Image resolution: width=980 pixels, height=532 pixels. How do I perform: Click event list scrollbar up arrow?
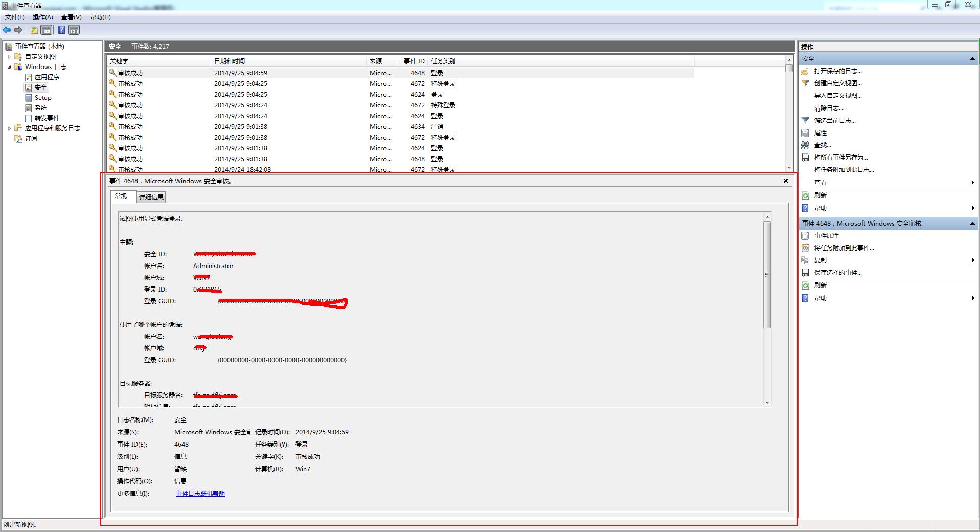[x=789, y=60]
